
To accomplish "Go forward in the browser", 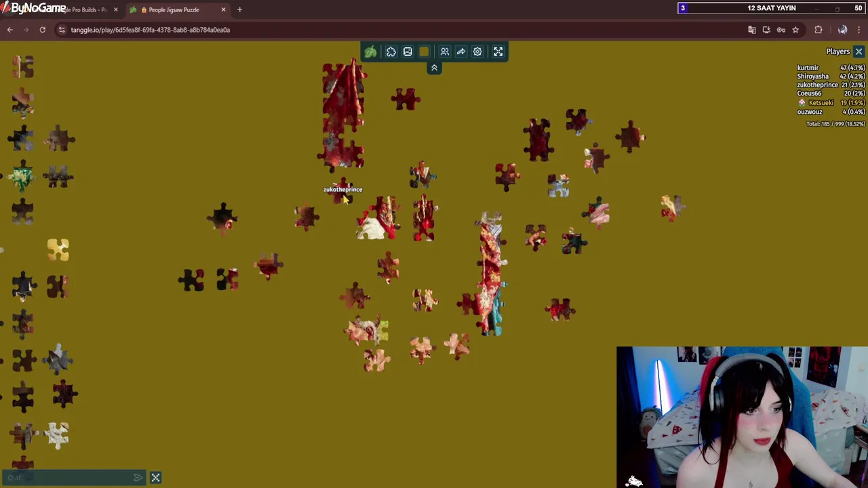I will [x=26, y=30].
